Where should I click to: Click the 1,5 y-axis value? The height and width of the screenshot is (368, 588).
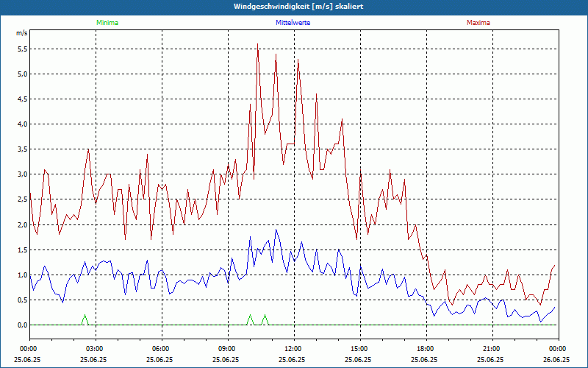(x=23, y=250)
